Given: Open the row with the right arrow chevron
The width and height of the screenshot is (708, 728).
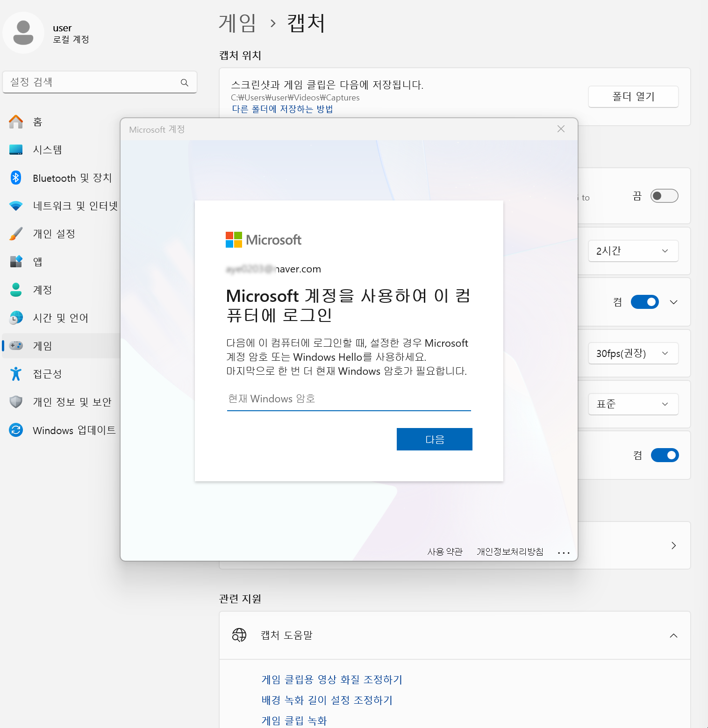Looking at the screenshot, I should (673, 545).
